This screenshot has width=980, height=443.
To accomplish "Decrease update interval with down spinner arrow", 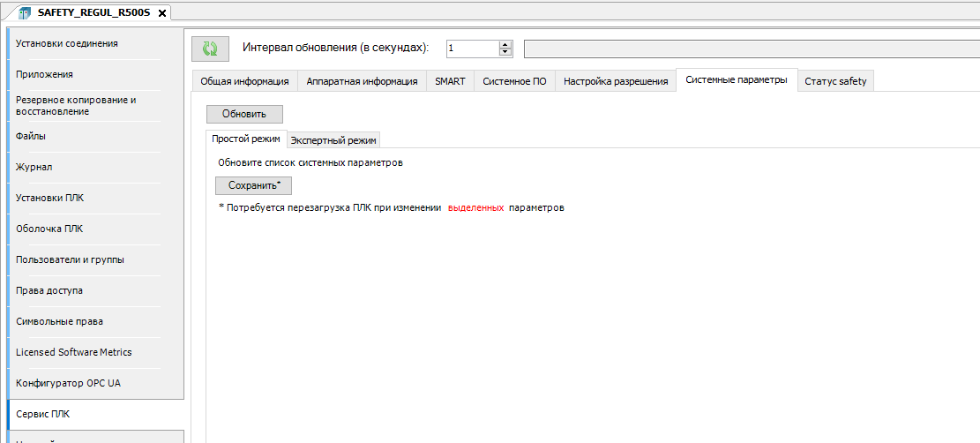I will (x=505, y=52).
